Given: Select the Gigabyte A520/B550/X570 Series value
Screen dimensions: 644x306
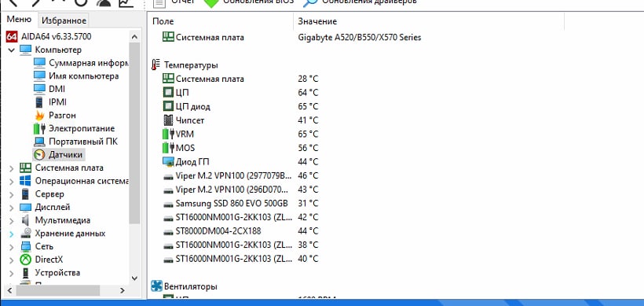Looking at the screenshot, I should (x=360, y=38).
